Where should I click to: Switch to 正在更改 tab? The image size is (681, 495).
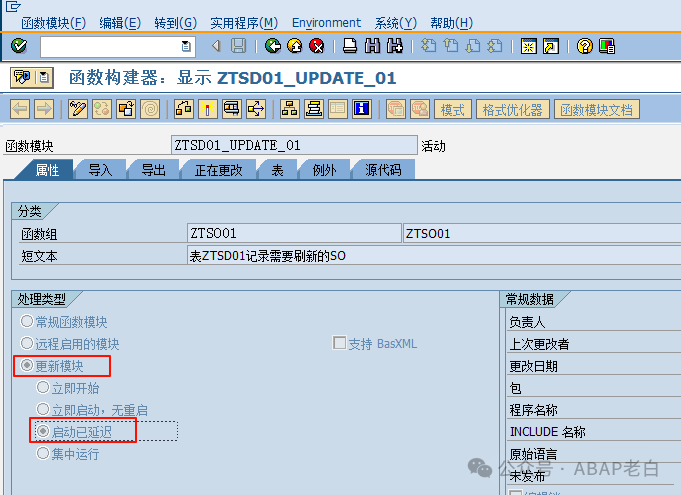pos(218,170)
